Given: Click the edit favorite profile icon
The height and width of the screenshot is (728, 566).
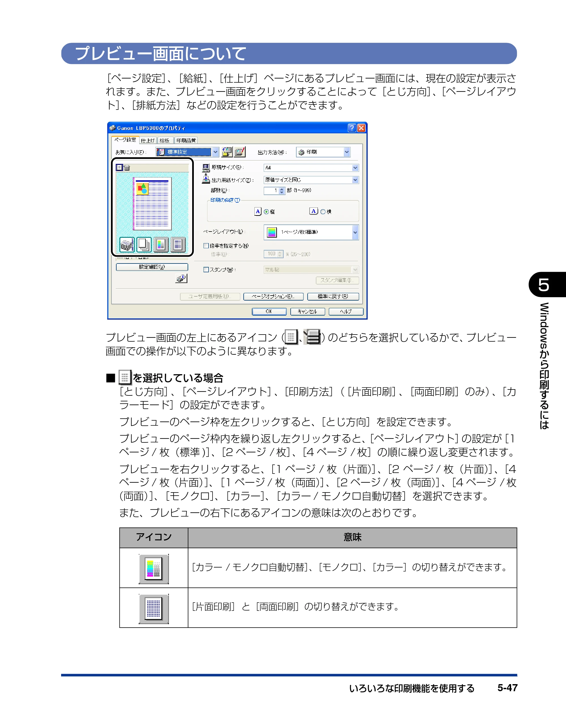Looking at the screenshot, I should 240,152.
